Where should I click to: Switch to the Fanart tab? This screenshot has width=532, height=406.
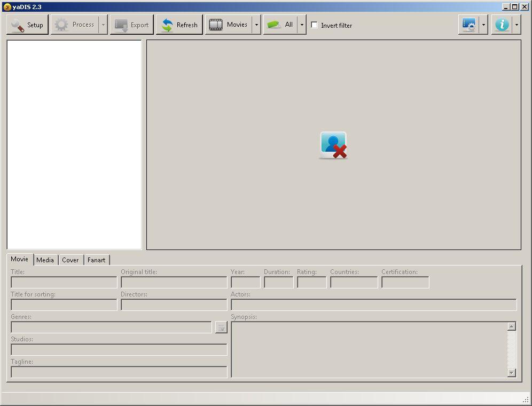click(96, 260)
